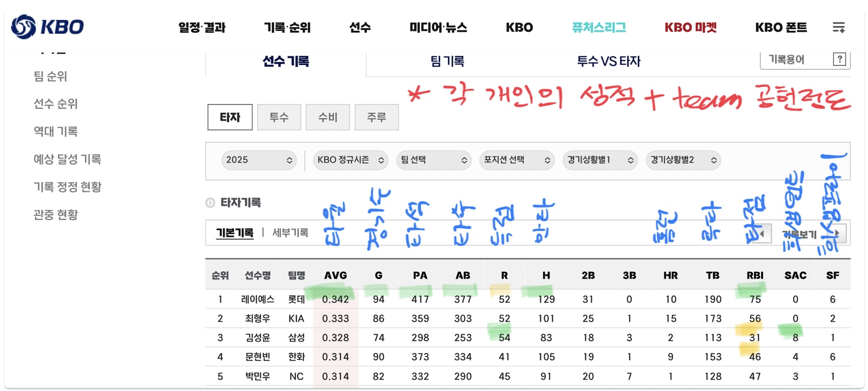Click the question mark help icon

click(x=839, y=59)
